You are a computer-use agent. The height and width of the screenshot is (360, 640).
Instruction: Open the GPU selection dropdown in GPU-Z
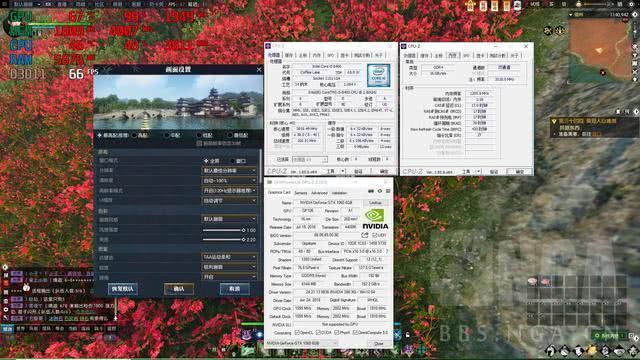pyautogui.click(x=301, y=343)
